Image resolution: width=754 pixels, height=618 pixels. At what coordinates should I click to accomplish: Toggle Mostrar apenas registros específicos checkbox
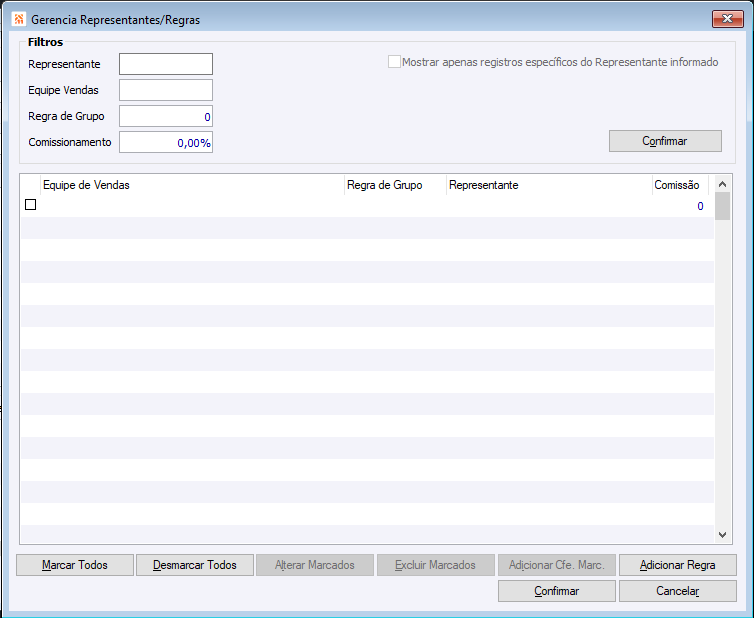click(394, 62)
